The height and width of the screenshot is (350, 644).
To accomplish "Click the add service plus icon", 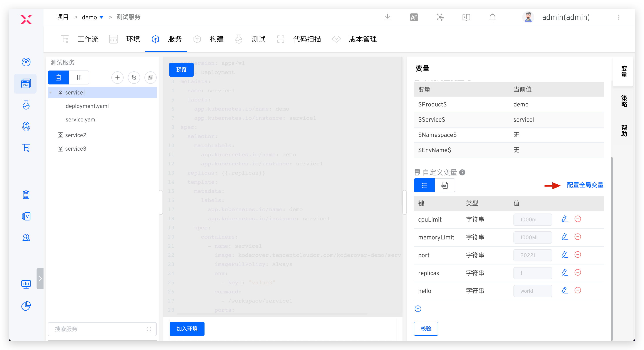I will pyautogui.click(x=117, y=77).
